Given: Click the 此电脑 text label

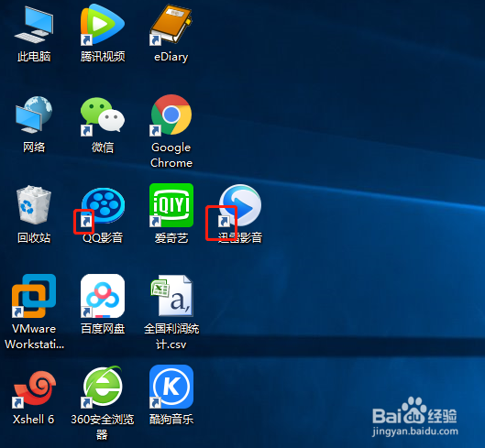Looking at the screenshot, I should [34, 57].
